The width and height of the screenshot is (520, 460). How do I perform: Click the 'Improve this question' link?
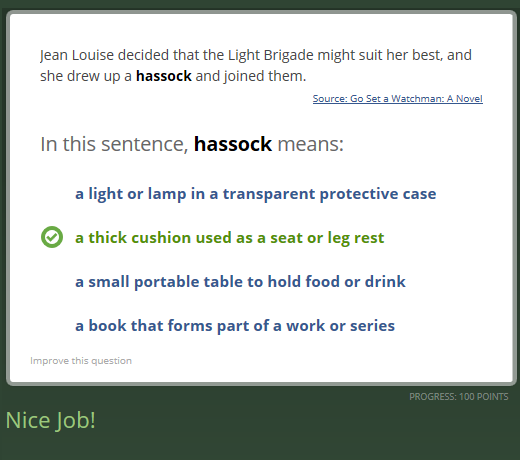tap(81, 361)
